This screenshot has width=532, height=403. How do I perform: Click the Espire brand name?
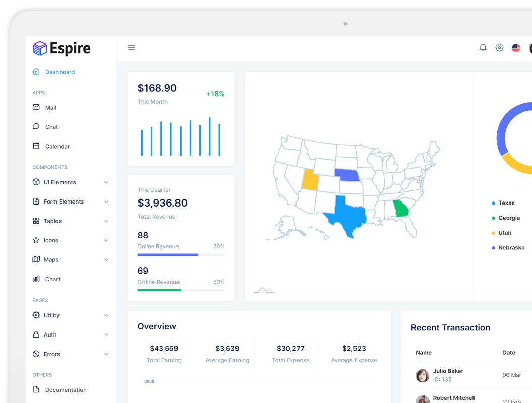coord(70,48)
